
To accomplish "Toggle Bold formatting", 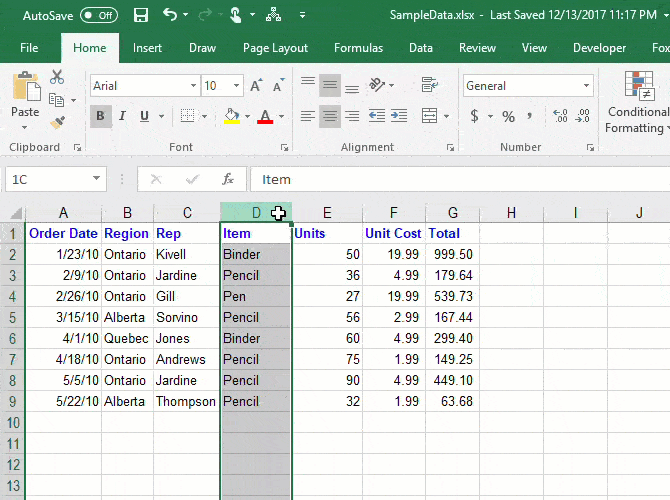I will pos(100,117).
